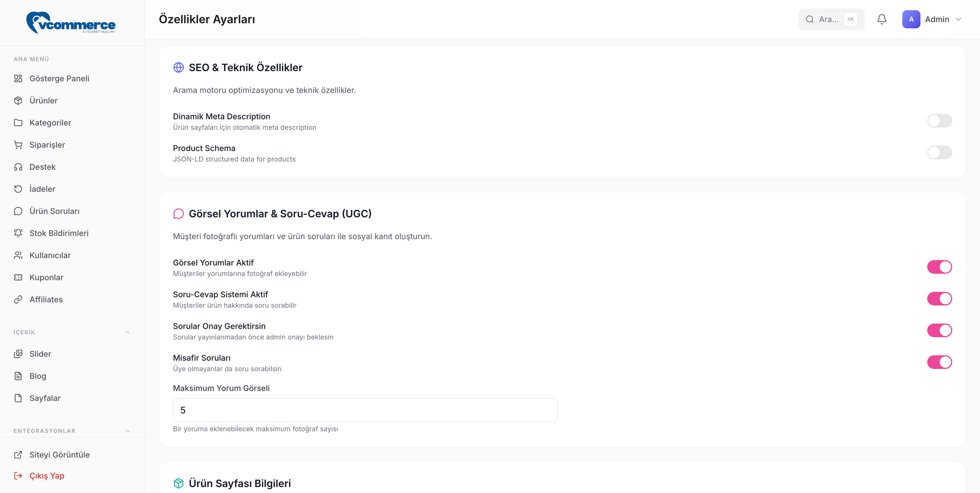Viewport: 980px width, 493px height.
Task: Turn off the Misafir Soruları switch
Action: click(939, 362)
